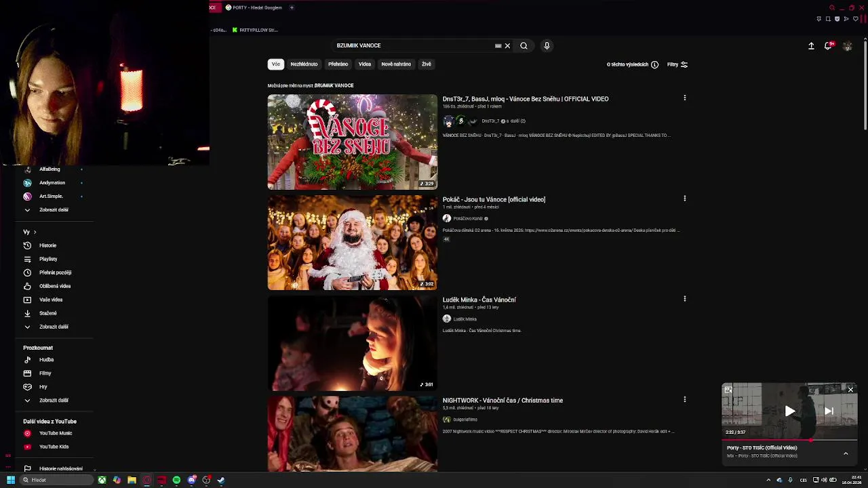Click the upload video icon
The height and width of the screenshot is (488, 868).
(x=811, y=45)
